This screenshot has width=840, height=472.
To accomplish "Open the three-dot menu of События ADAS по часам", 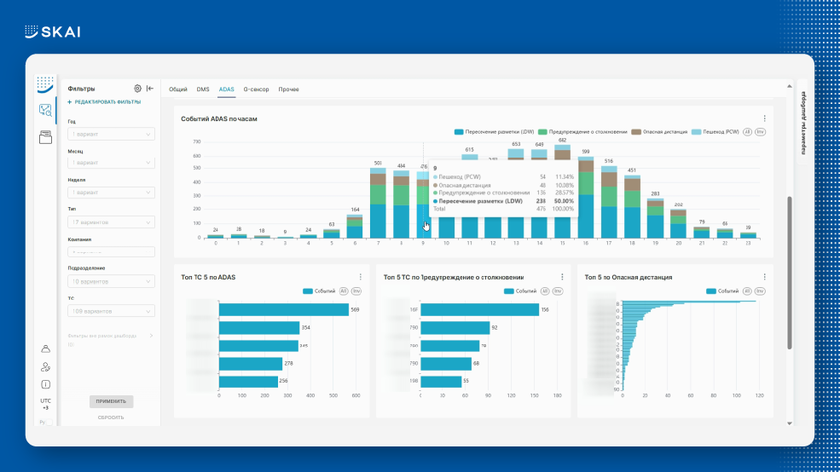I will point(765,119).
